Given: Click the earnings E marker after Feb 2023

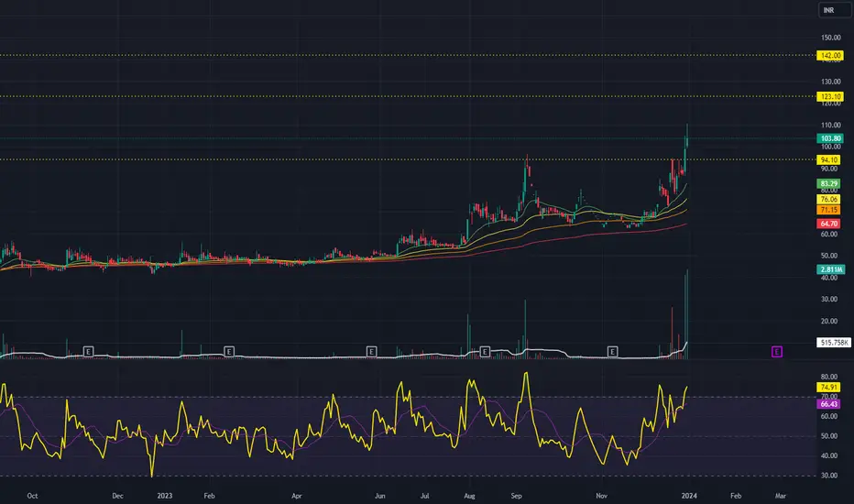Looking at the screenshot, I should [229, 352].
